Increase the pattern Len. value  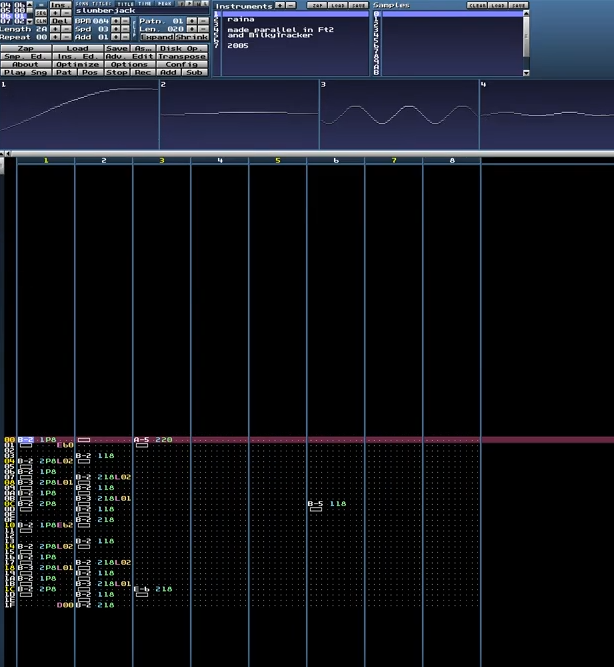[x=191, y=29]
